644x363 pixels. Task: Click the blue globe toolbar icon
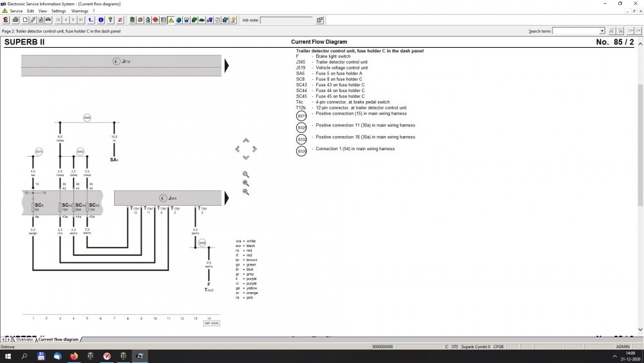(178, 20)
